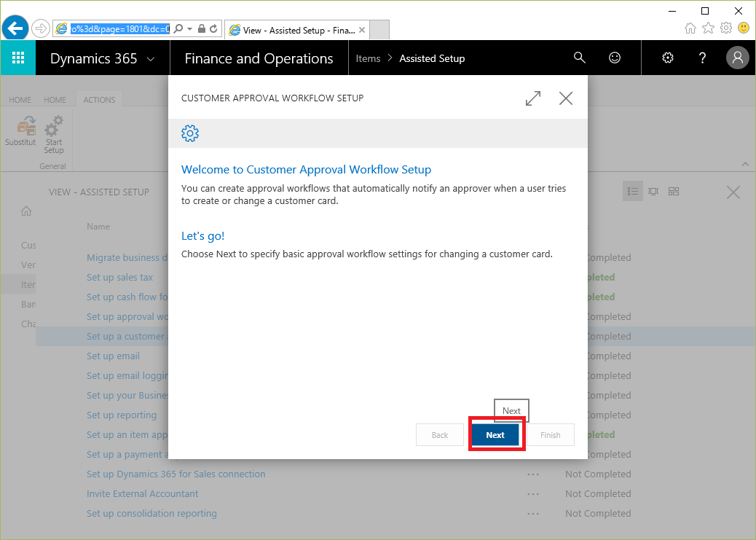756x540 pixels.
Task: Open Set up cash flow forecast link
Action: [x=127, y=297]
